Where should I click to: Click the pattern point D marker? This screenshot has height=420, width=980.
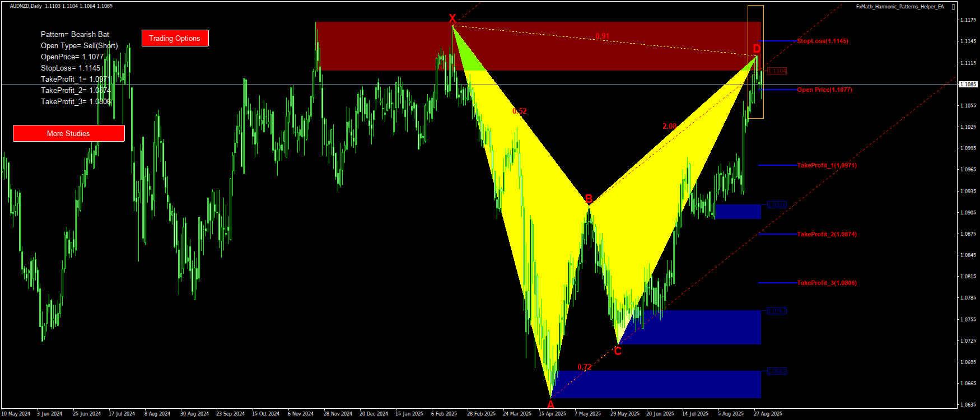click(757, 49)
